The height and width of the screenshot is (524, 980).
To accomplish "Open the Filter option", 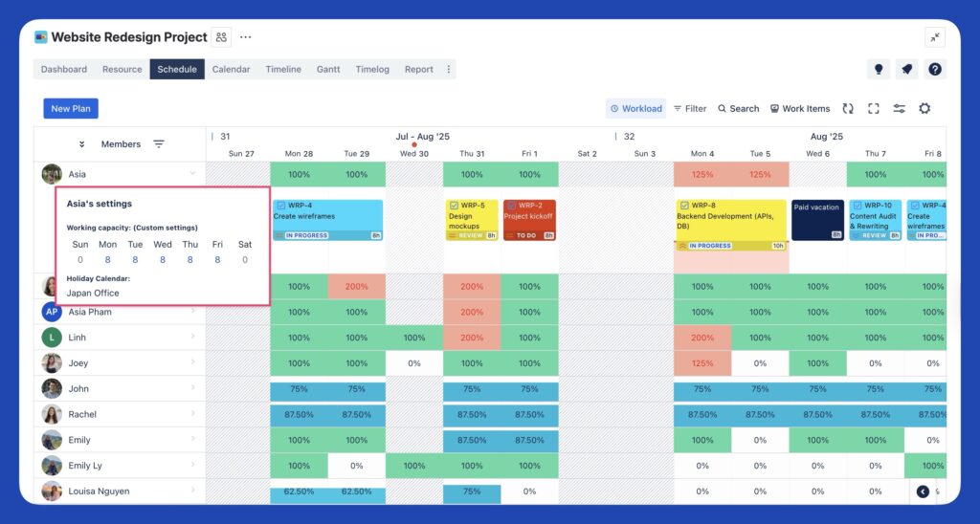I will [x=690, y=109].
